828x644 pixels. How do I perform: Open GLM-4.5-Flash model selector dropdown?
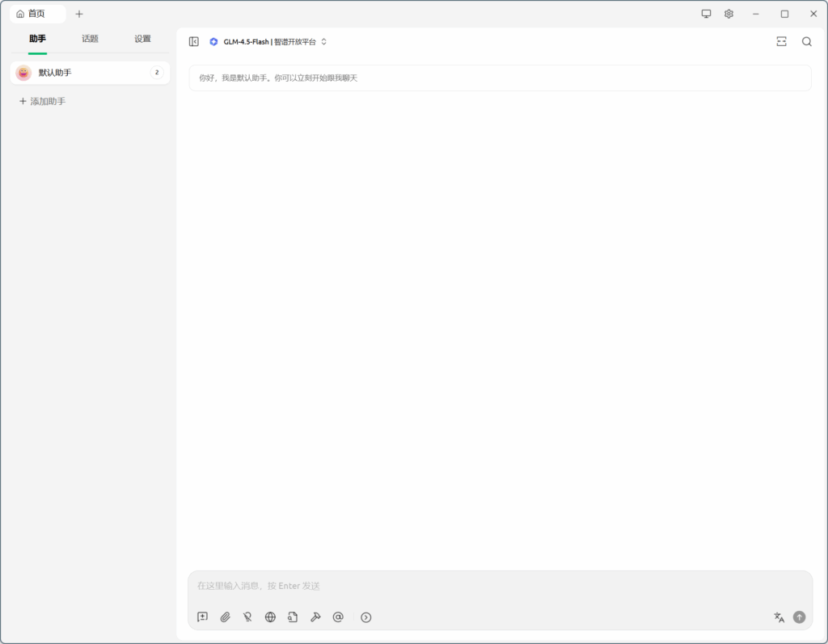click(x=268, y=42)
